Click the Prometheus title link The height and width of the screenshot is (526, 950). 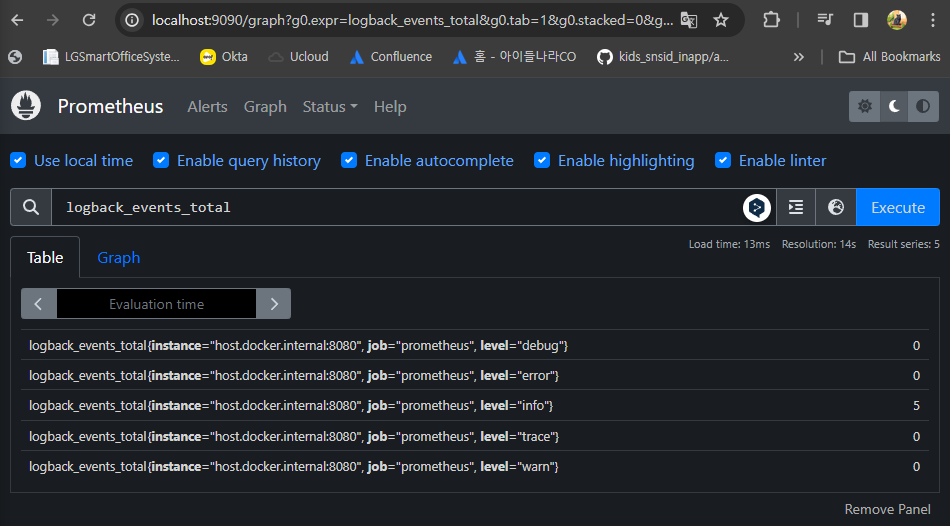pyautogui.click(x=110, y=107)
